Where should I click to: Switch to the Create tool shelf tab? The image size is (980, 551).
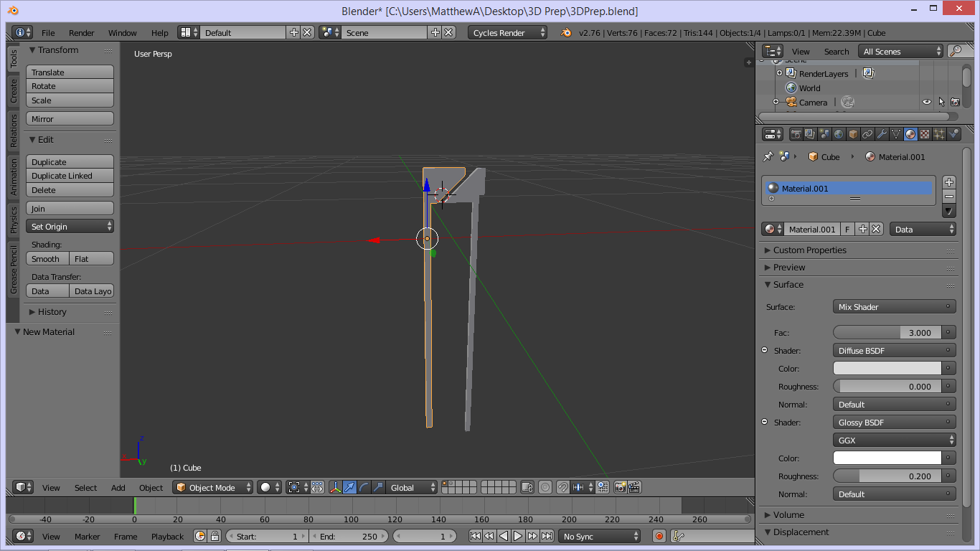(x=13, y=90)
